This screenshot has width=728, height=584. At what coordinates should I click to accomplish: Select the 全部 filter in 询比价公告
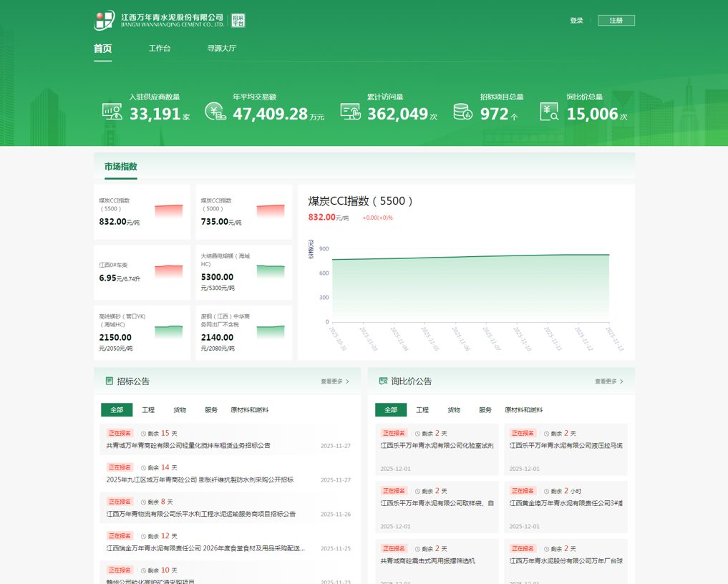point(391,410)
